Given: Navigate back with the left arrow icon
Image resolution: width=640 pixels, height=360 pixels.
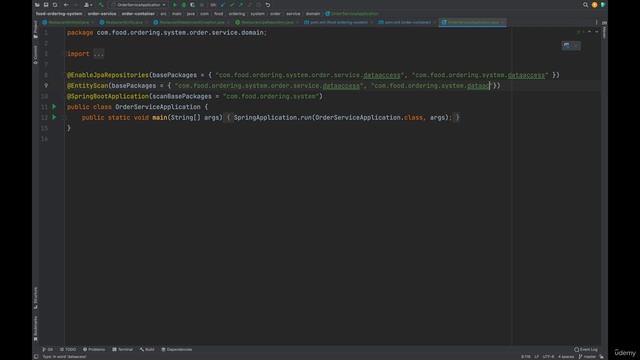Looking at the screenshot, I should tap(66, 5).
